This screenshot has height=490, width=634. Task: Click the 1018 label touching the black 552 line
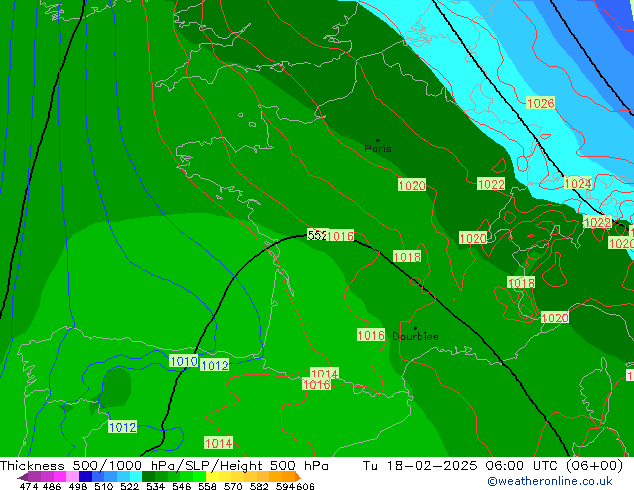(407, 257)
